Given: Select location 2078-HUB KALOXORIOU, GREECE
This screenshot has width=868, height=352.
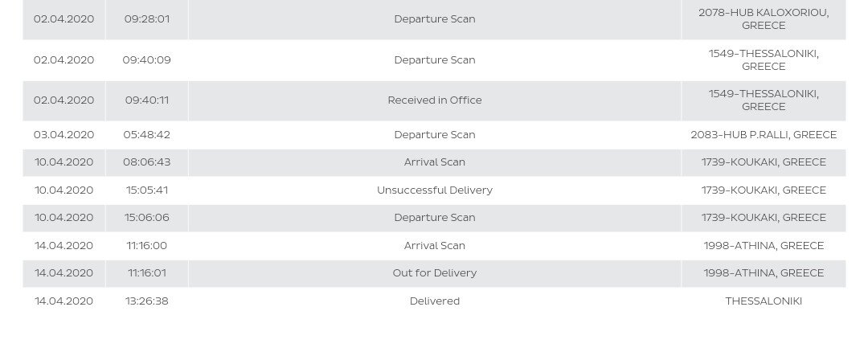Looking at the screenshot, I should [x=764, y=18].
